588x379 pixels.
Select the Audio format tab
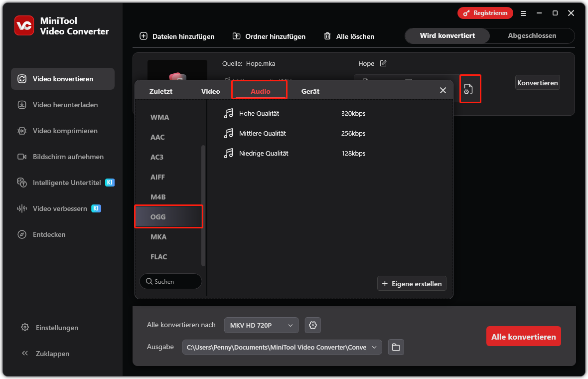(260, 91)
